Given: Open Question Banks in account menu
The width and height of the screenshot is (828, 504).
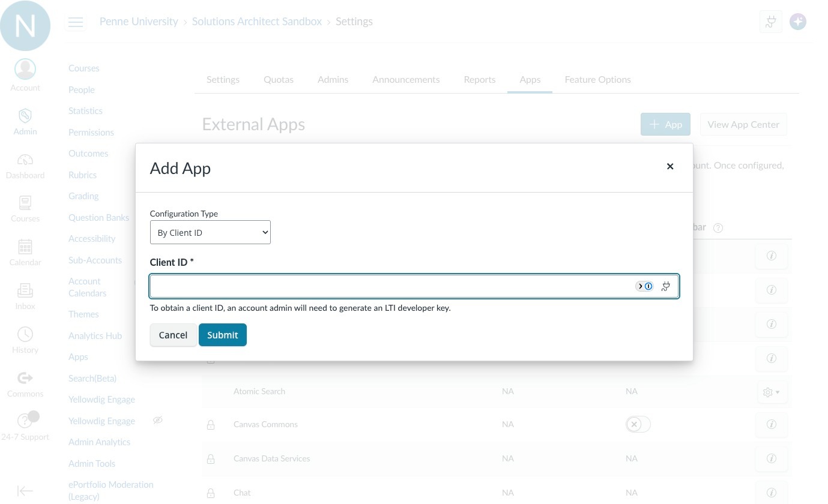Looking at the screenshot, I should (x=98, y=218).
